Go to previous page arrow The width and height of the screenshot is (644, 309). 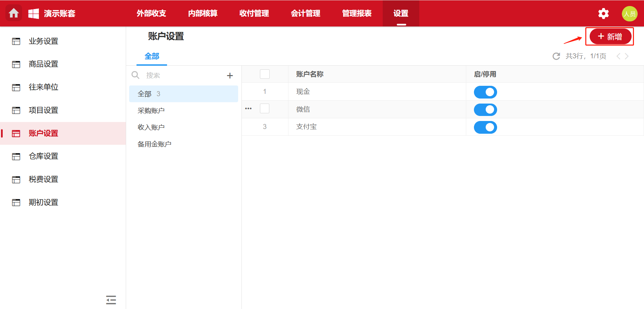(618, 56)
